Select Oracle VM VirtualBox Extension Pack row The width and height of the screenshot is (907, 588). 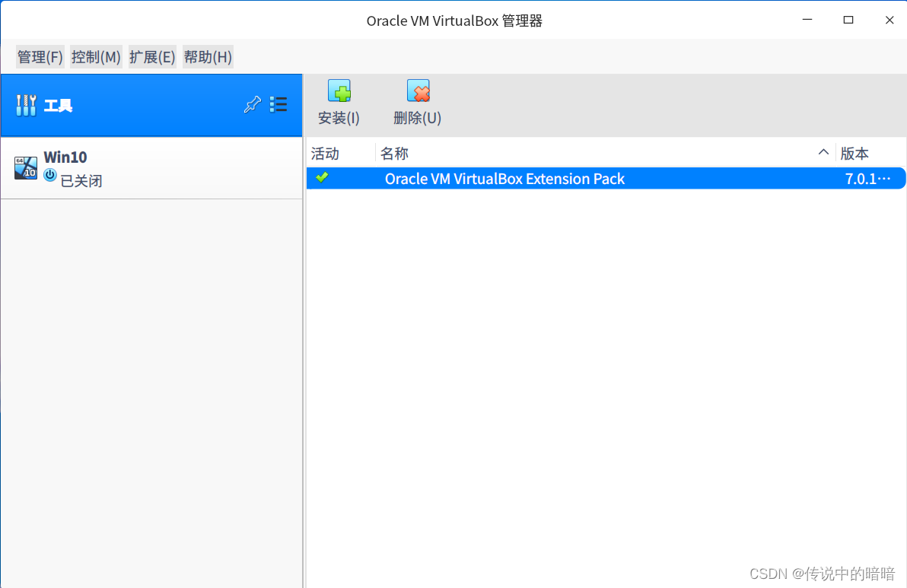(606, 179)
